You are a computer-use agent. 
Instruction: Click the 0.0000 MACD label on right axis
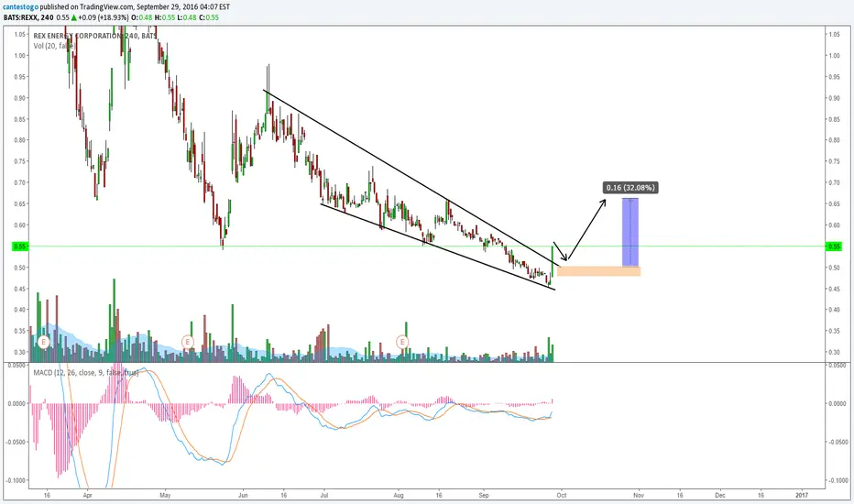pyautogui.click(x=838, y=404)
